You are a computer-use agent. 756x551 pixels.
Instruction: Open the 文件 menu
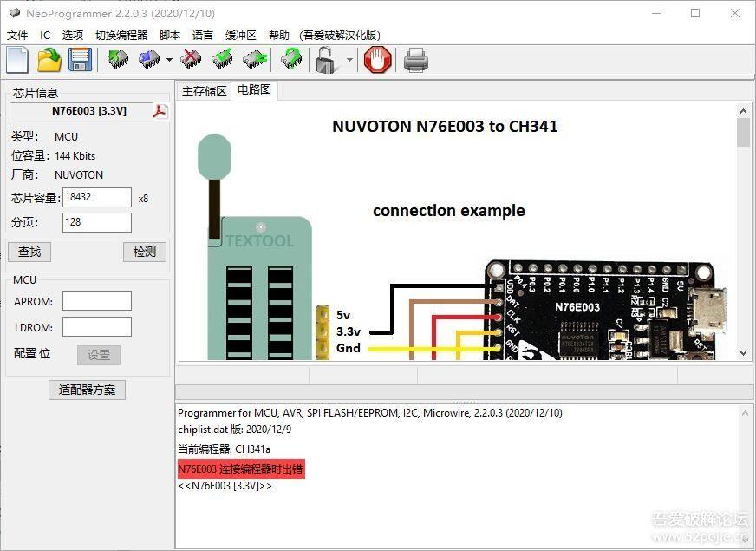(17, 36)
